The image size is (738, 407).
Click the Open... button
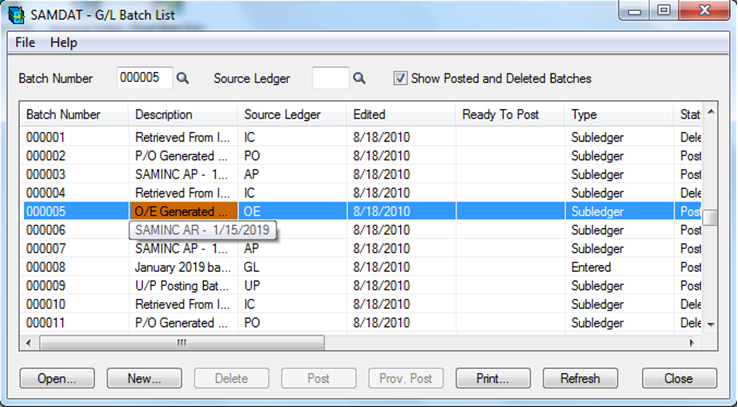click(57, 378)
